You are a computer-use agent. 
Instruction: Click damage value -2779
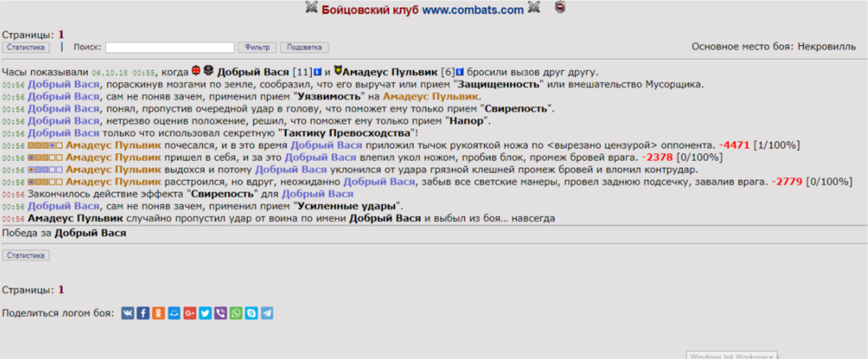788,182
